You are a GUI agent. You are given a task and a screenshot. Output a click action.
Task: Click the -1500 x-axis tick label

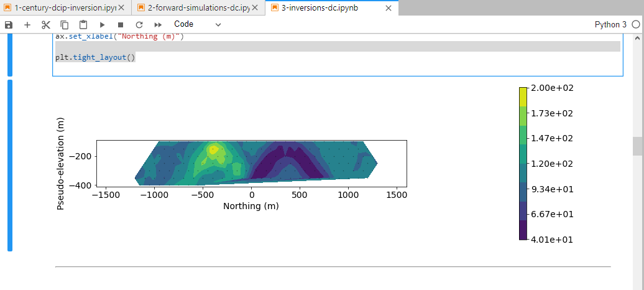(x=106, y=194)
